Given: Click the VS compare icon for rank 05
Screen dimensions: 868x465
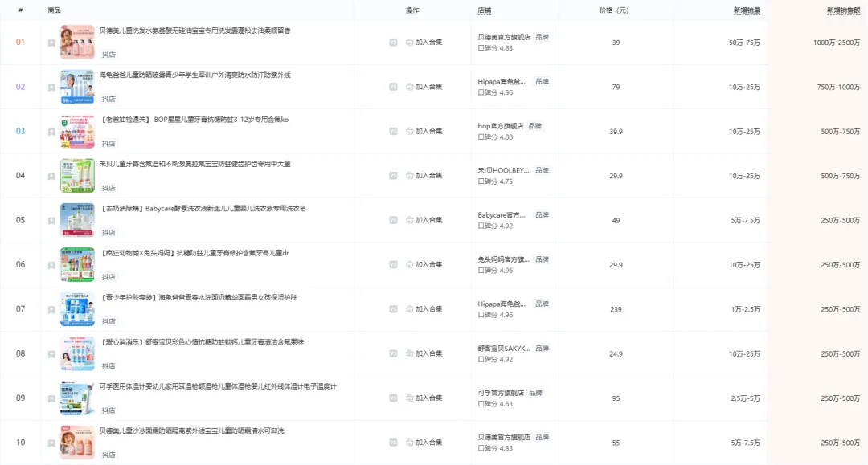Looking at the screenshot, I should [393, 220].
